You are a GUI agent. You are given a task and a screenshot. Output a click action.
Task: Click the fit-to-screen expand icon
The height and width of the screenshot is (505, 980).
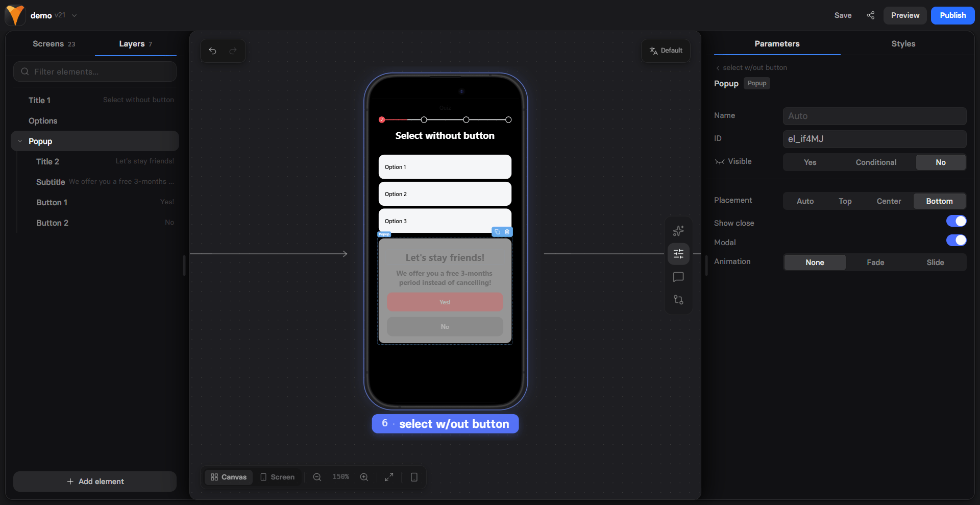tap(389, 477)
